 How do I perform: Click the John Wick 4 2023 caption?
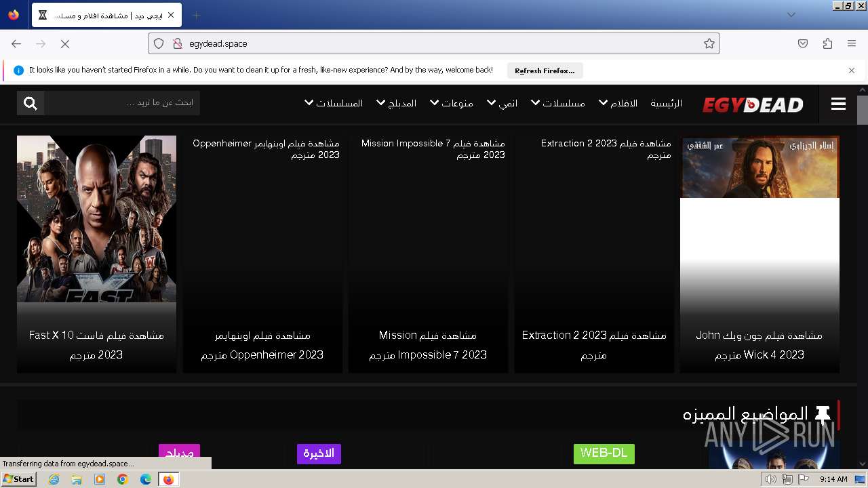[759, 345]
